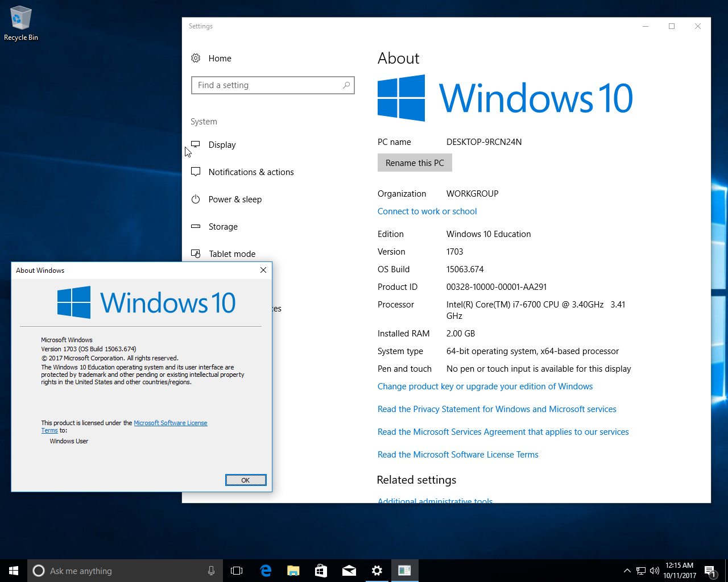Click Product ID 00328-10000-00001-AA291
Screen dimensions: 728x582
click(497, 287)
